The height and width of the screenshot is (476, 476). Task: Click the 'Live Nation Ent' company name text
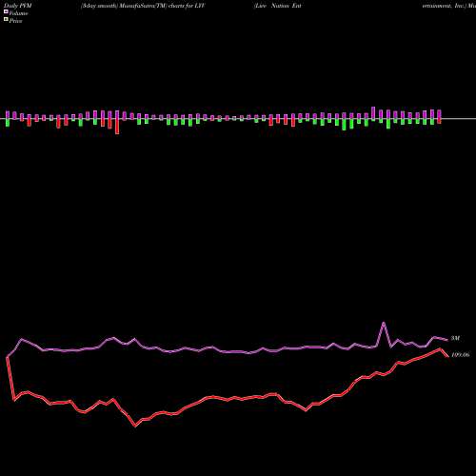pyautogui.click(x=278, y=6)
